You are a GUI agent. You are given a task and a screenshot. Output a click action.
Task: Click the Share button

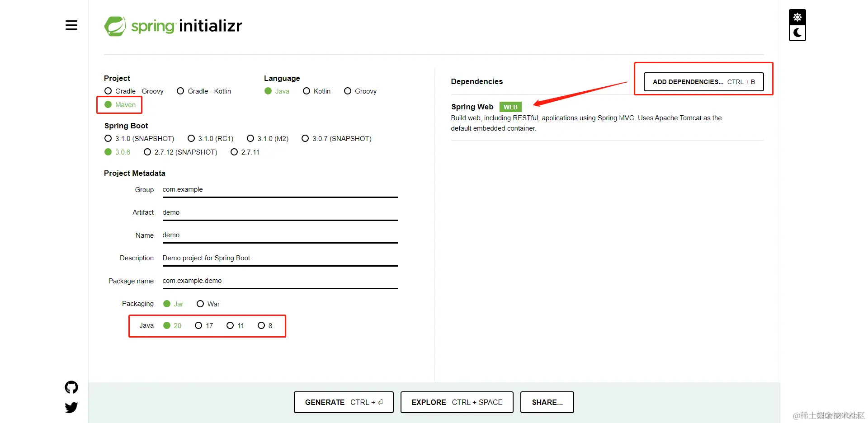pos(547,402)
